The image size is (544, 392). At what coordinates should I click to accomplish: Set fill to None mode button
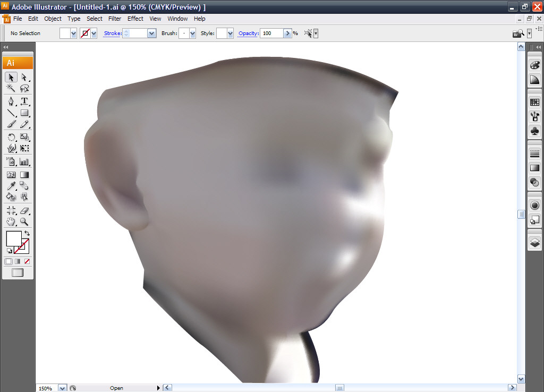[x=27, y=261]
